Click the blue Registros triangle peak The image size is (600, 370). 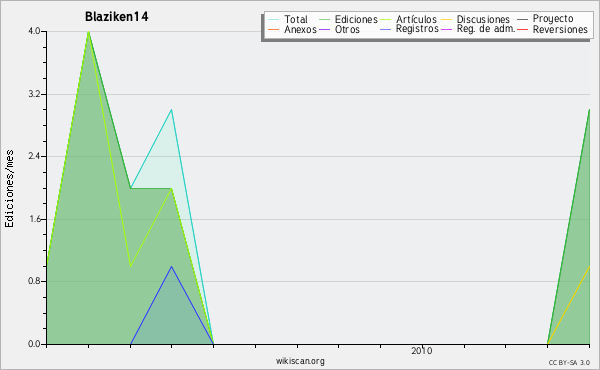tap(171, 266)
